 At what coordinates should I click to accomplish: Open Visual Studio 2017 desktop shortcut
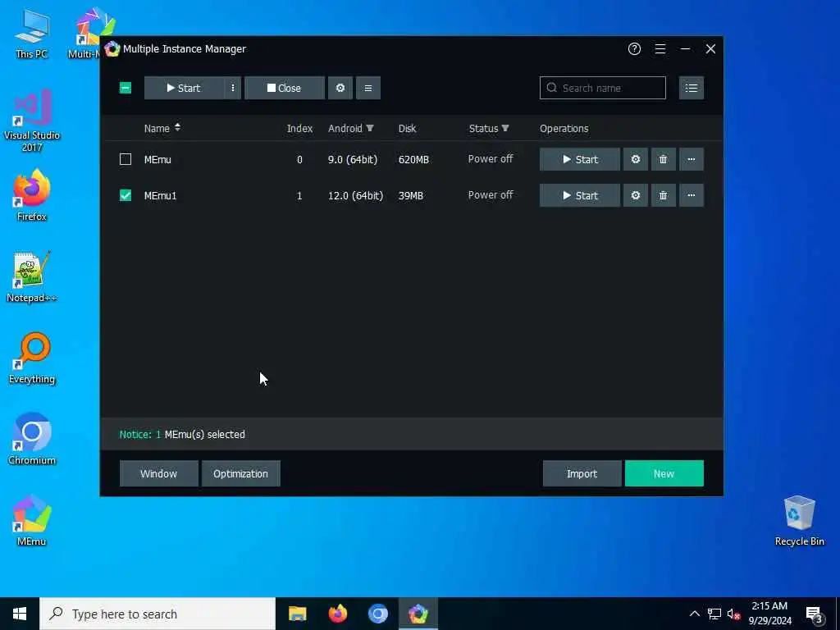coord(32,120)
